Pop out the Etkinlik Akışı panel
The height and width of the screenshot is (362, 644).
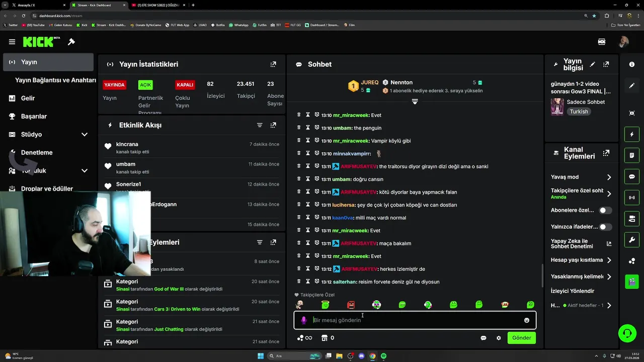(273, 125)
